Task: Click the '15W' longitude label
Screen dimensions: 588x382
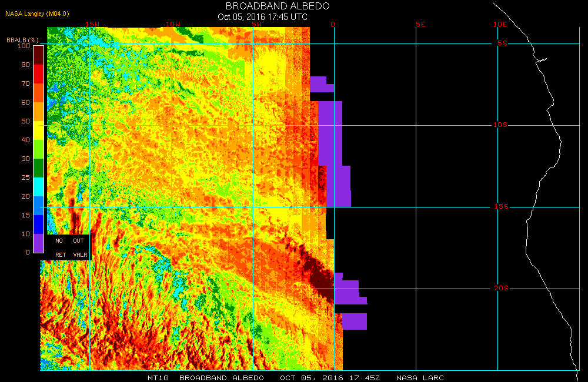Action: click(x=92, y=24)
